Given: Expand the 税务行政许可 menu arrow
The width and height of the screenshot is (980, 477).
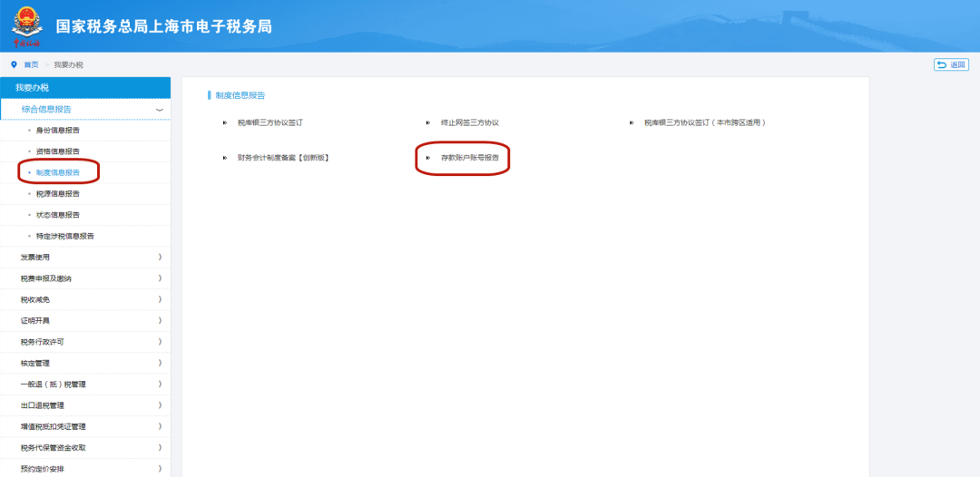Looking at the screenshot, I should [160, 342].
